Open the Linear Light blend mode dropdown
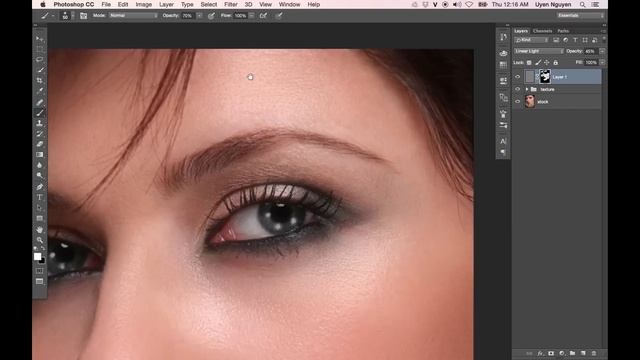Viewport: 640px width, 360px height. coord(539,51)
